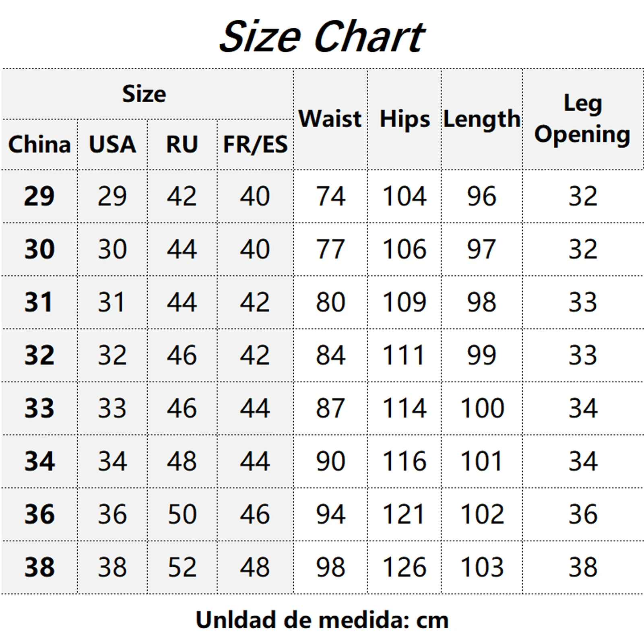Click the Length column header

pyautogui.click(x=482, y=119)
